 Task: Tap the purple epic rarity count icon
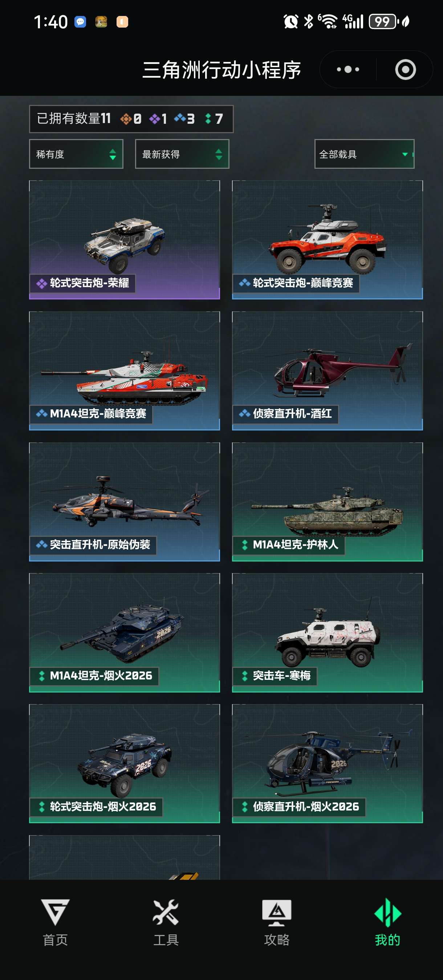[154, 119]
